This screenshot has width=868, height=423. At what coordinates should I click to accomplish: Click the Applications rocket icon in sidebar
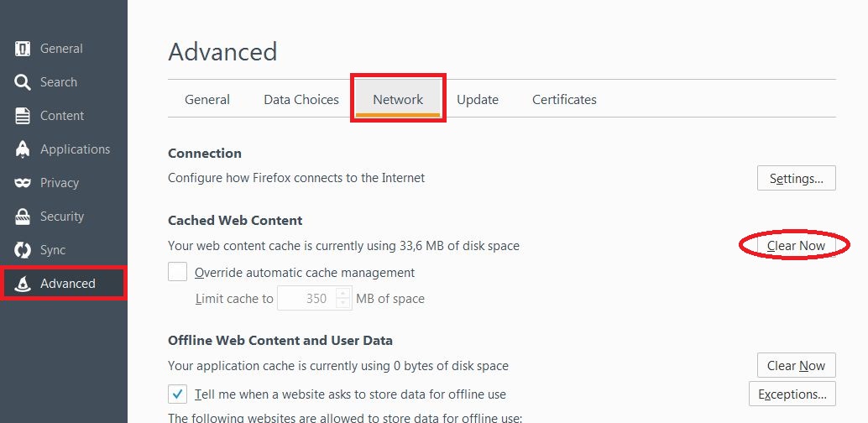pyautogui.click(x=22, y=149)
